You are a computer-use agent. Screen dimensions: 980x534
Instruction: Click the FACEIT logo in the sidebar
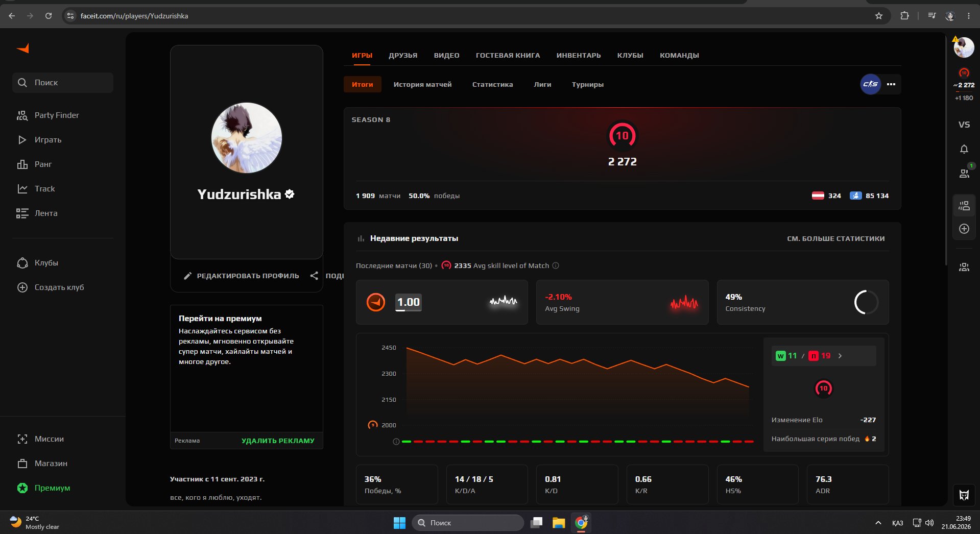click(23, 48)
